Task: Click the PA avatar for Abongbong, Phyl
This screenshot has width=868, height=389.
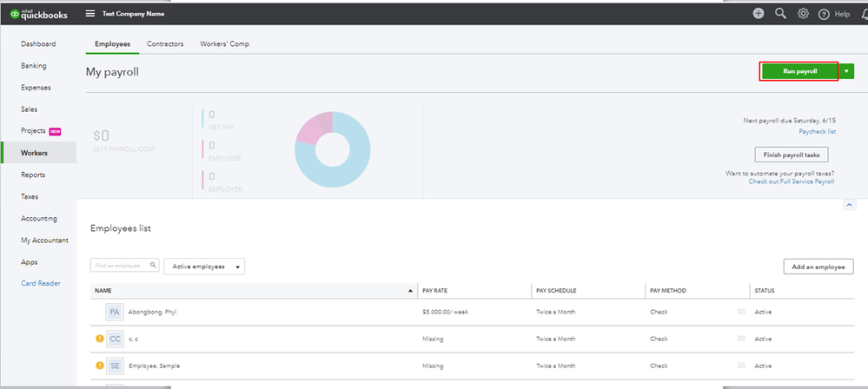Action: [x=115, y=312]
